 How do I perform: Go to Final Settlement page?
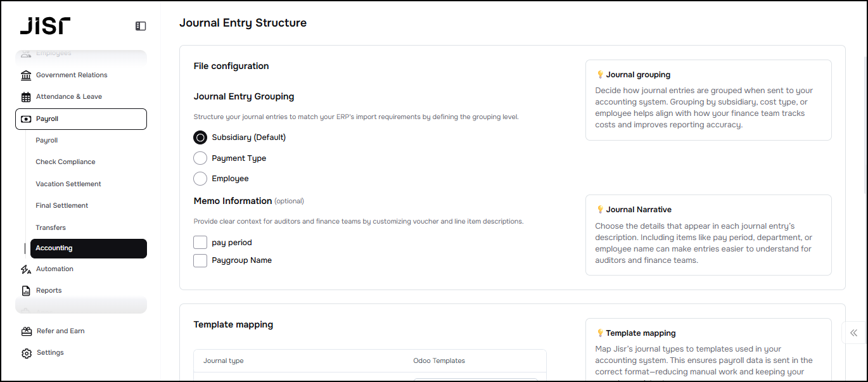point(62,206)
